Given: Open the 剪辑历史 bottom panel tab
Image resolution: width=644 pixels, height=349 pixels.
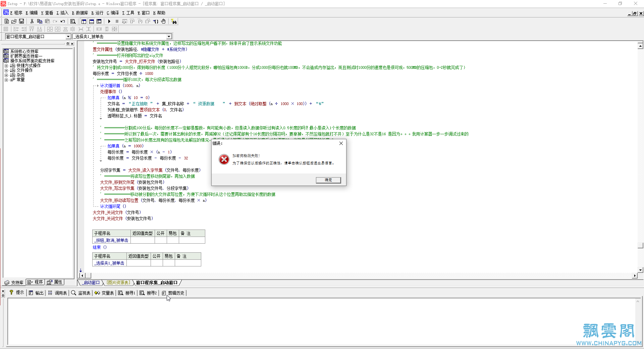Looking at the screenshot, I should tap(173, 293).
